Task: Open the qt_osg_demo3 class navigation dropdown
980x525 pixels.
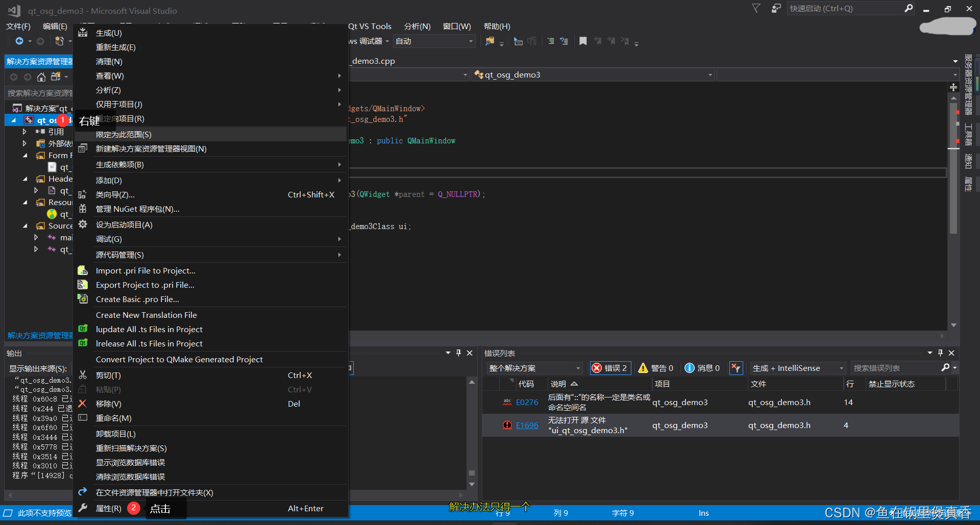Action: (593, 75)
